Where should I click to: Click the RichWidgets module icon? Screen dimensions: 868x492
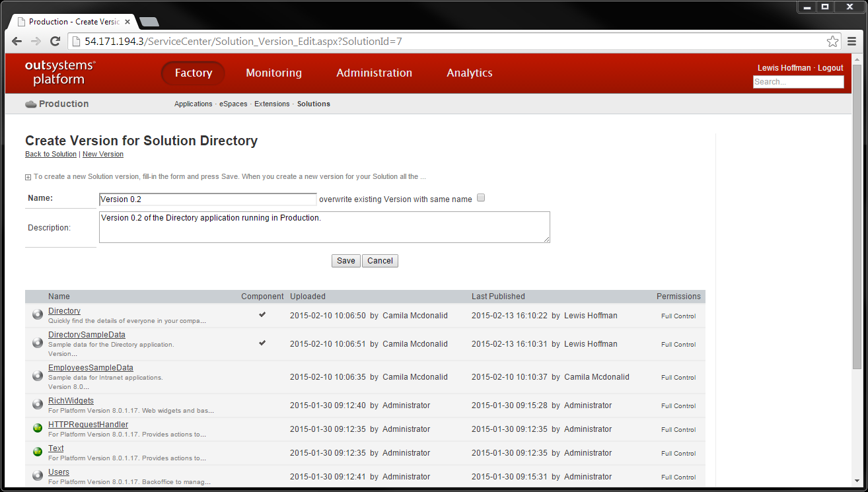coord(38,405)
